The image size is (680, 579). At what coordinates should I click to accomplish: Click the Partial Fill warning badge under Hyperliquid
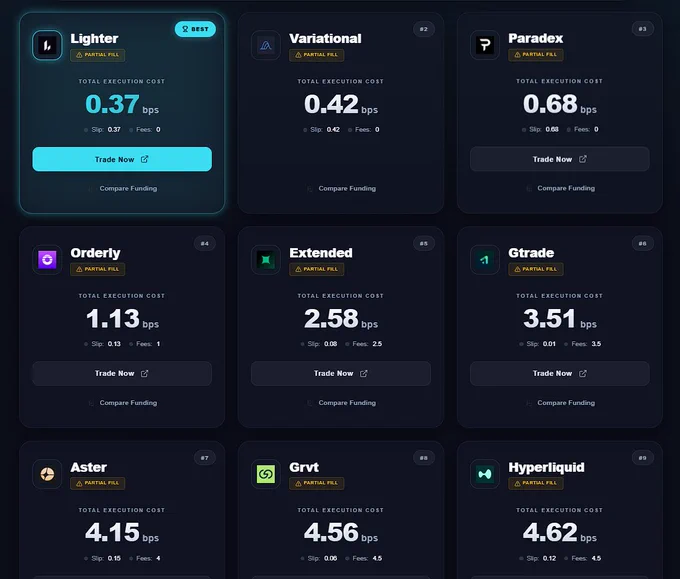pos(536,483)
